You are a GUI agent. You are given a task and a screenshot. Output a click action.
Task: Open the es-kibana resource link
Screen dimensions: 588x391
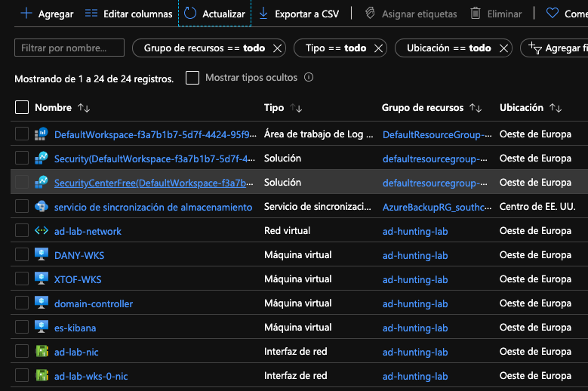click(x=75, y=328)
